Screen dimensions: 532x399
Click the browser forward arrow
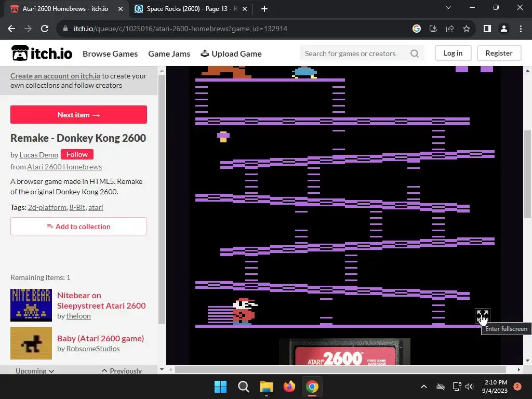click(28, 29)
